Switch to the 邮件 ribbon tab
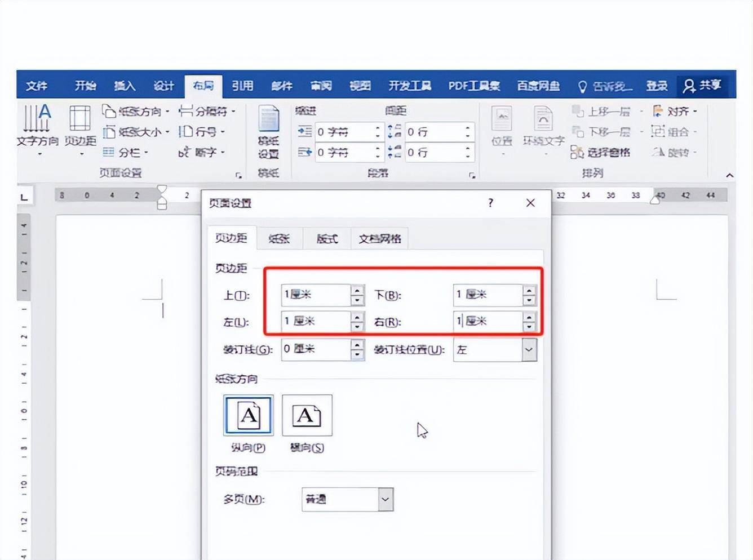Image resolution: width=753 pixels, height=560 pixels. [x=282, y=86]
